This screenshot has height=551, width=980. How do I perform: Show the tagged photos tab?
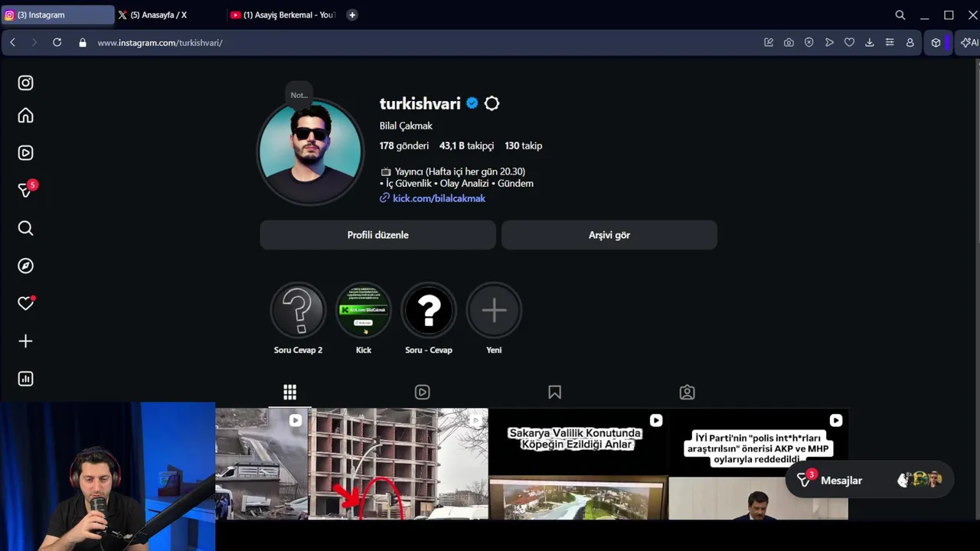click(687, 393)
